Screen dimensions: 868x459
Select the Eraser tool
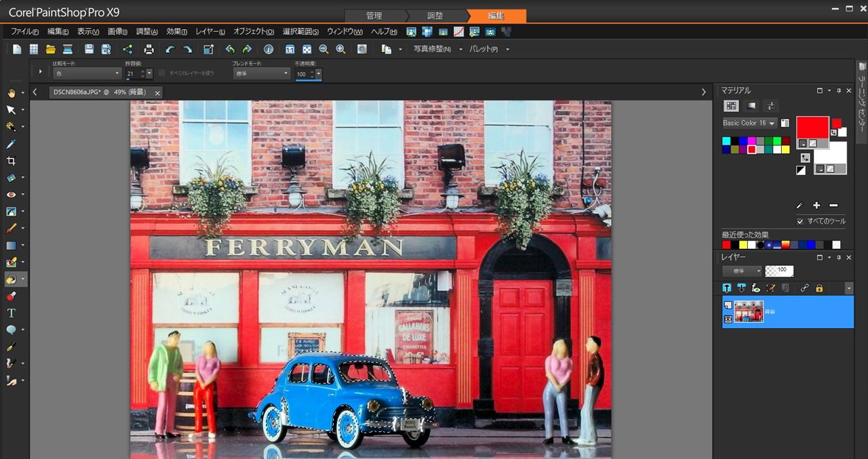(x=12, y=262)
